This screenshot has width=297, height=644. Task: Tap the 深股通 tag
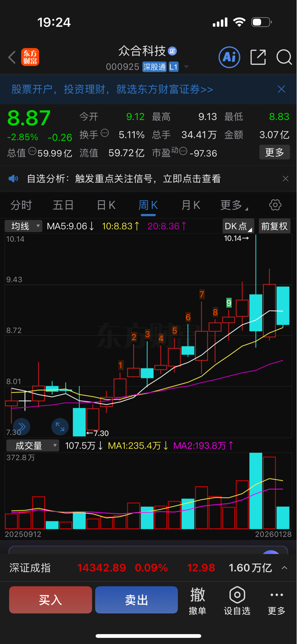pyautogui.click(x=154, y=67)
